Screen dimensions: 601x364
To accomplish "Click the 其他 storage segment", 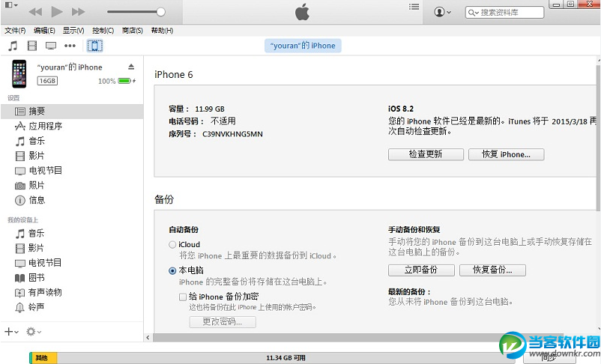I will [x=43, y=358].
